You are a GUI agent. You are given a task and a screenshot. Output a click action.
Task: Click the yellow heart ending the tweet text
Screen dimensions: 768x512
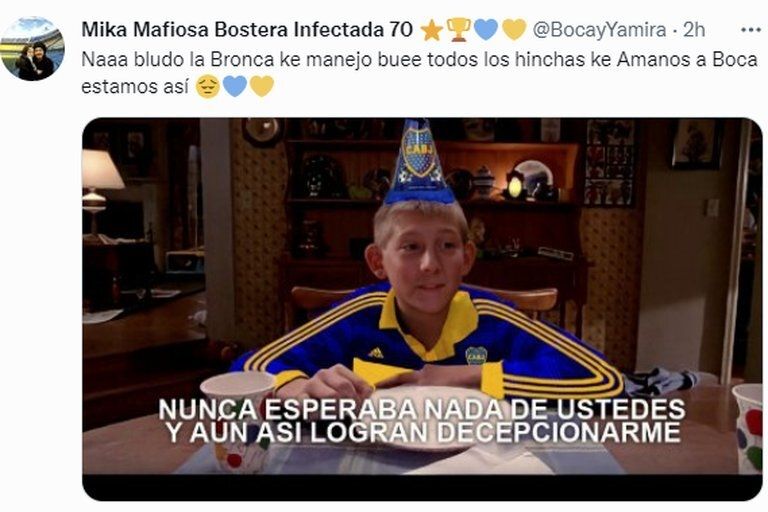tap(262, 87)
